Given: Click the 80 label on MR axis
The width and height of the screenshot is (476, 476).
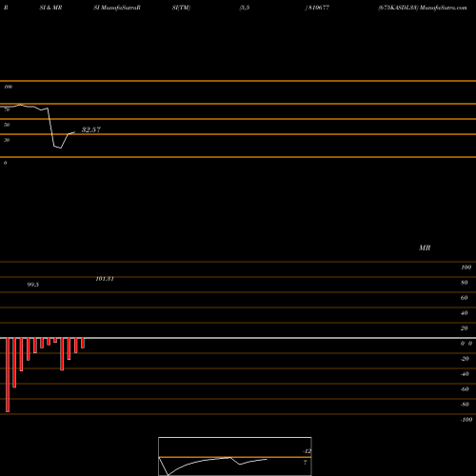Looking at the screenshot, I should (x=465, y=283).
